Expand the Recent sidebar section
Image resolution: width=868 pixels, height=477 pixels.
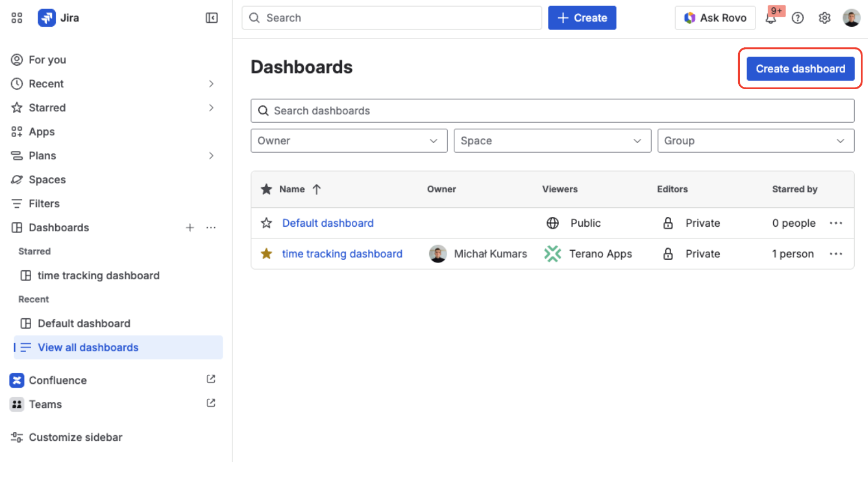(x=211, y=84)
